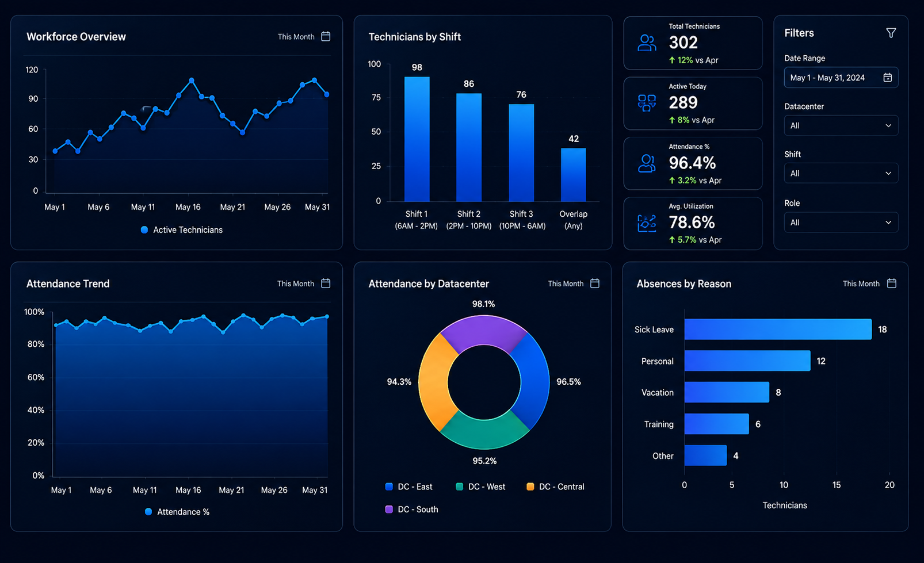This screenshot has width=924, height=563.
Task: Click green up arrow beside 12% vs Apr
Action: point(672,60)
